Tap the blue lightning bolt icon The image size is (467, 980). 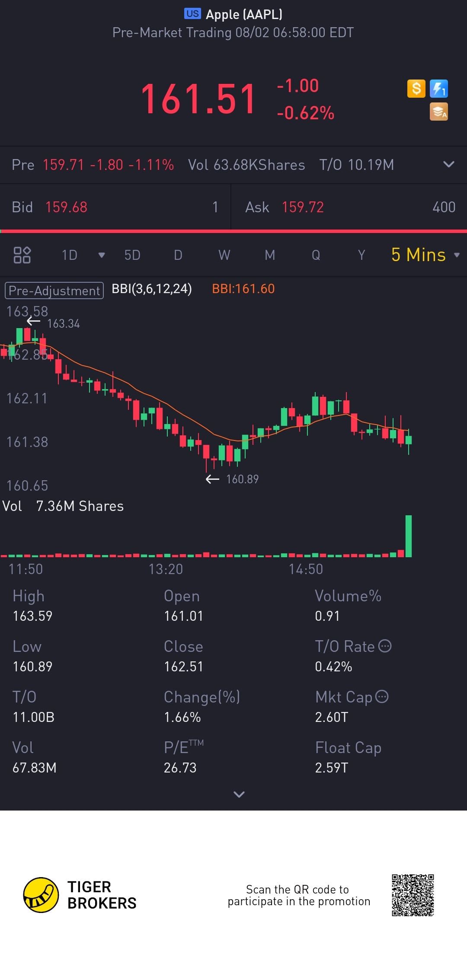tap(438, 89)
